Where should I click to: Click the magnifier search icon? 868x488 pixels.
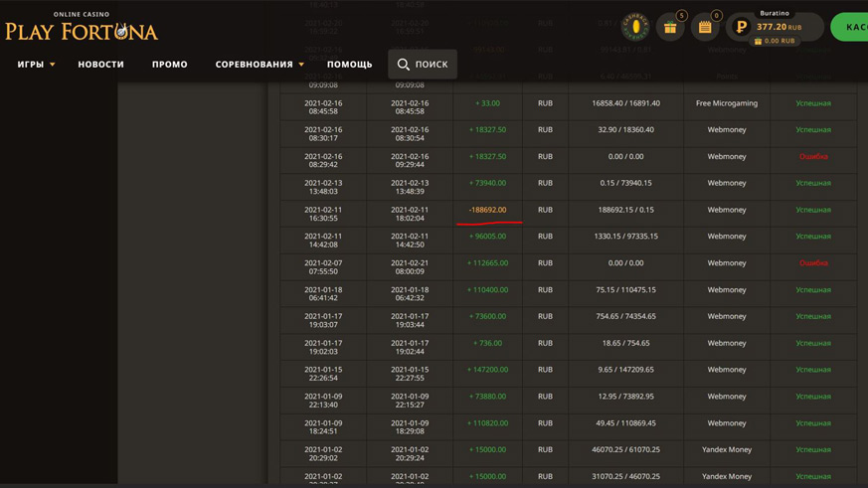point(403,65)
